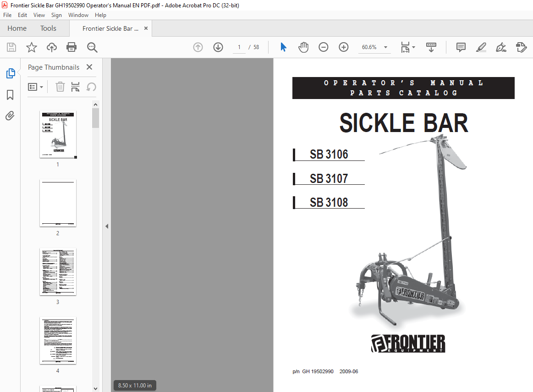
Task: Click the 8.50 x 11.00 in page size label
Action: coord(135,385)
